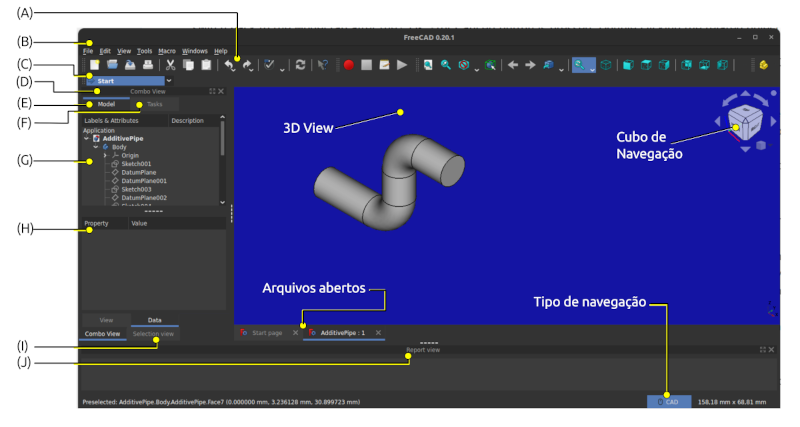This screenshot has width=800, height=427.
Task: Open the Undo history dropdown arrow
Action: pyautogui.click(x=233, y=70)
